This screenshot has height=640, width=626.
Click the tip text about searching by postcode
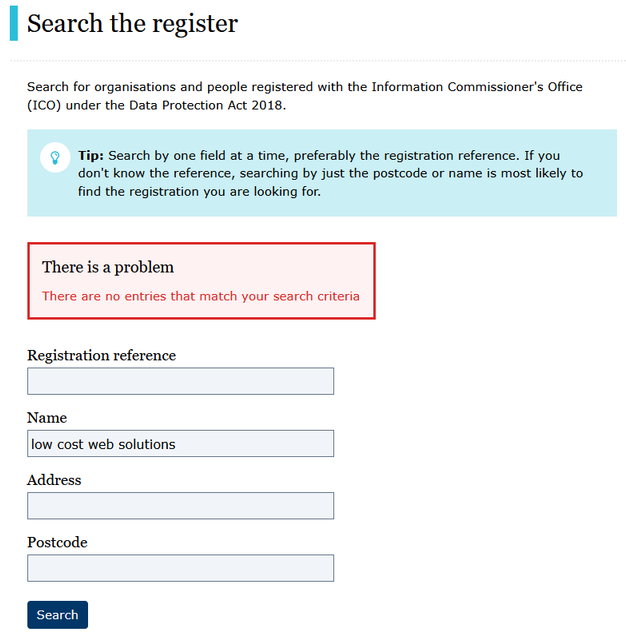tap(411, 173)
